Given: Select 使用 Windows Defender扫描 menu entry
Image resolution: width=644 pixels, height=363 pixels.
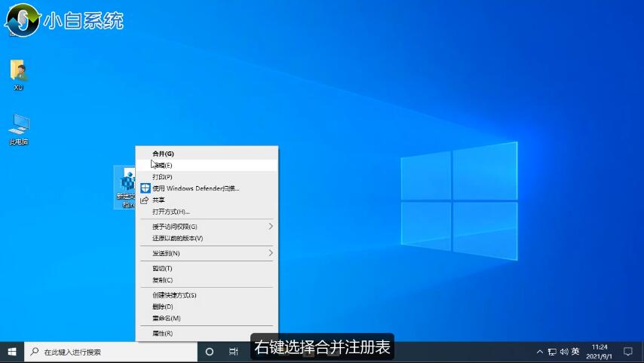Looking at the screenshot, I should (x=195, y=188).
